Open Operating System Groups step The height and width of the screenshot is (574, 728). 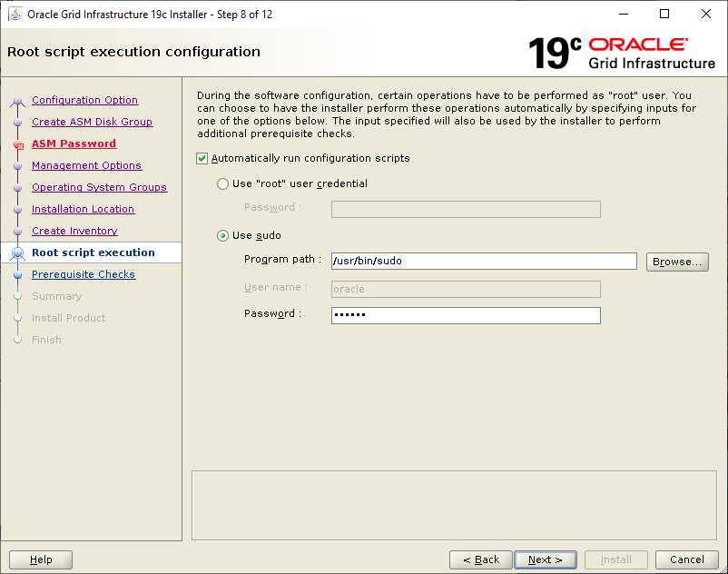pyautogui.click(x=99, y=187)
